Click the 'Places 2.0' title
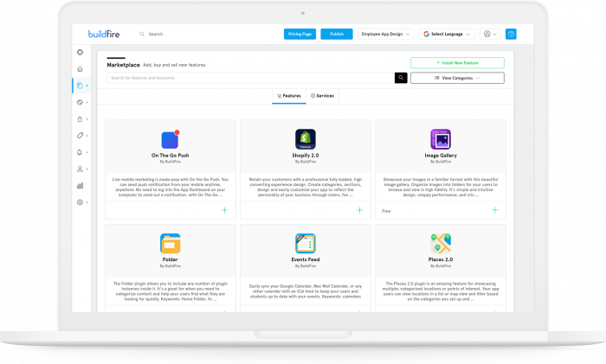606x364 pixels. (441, 259)
